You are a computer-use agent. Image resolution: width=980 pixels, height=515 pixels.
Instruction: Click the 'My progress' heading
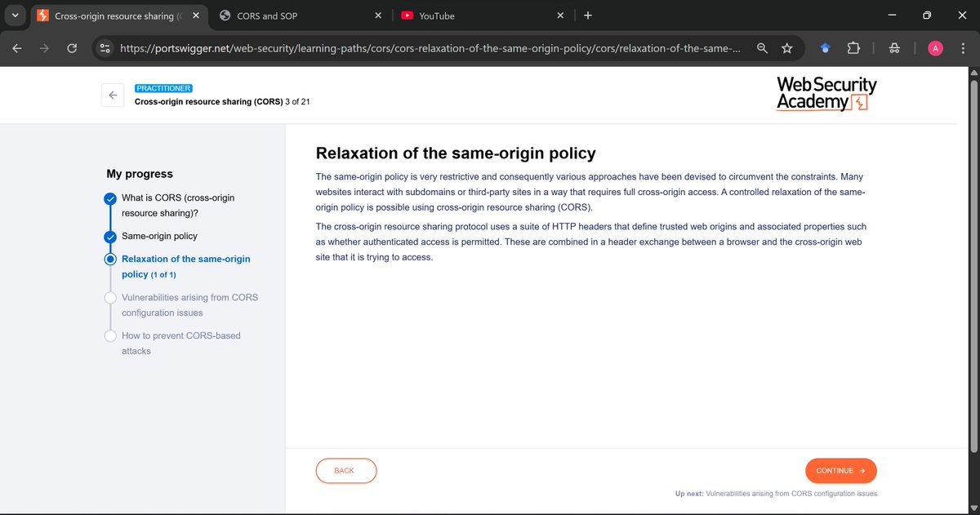tap(140, 174)
